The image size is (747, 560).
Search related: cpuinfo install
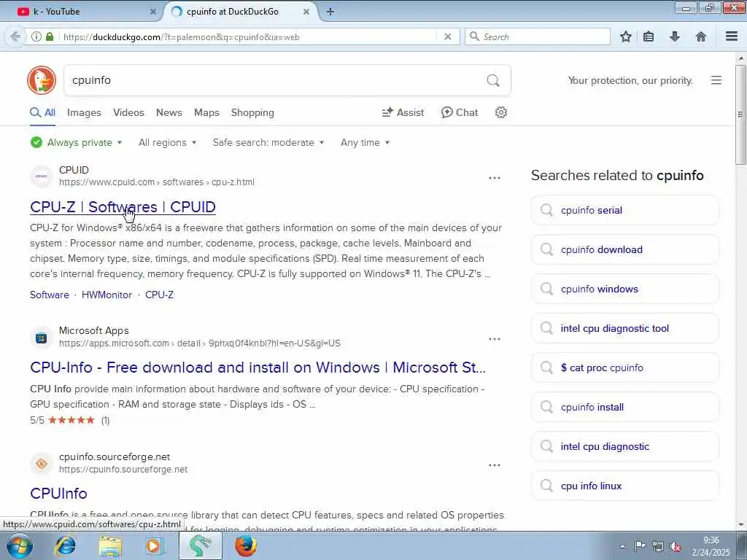tap(624, 407)
